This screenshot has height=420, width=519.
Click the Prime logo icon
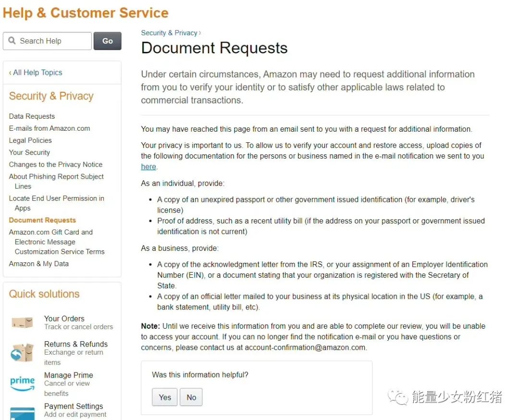[22, 383]
